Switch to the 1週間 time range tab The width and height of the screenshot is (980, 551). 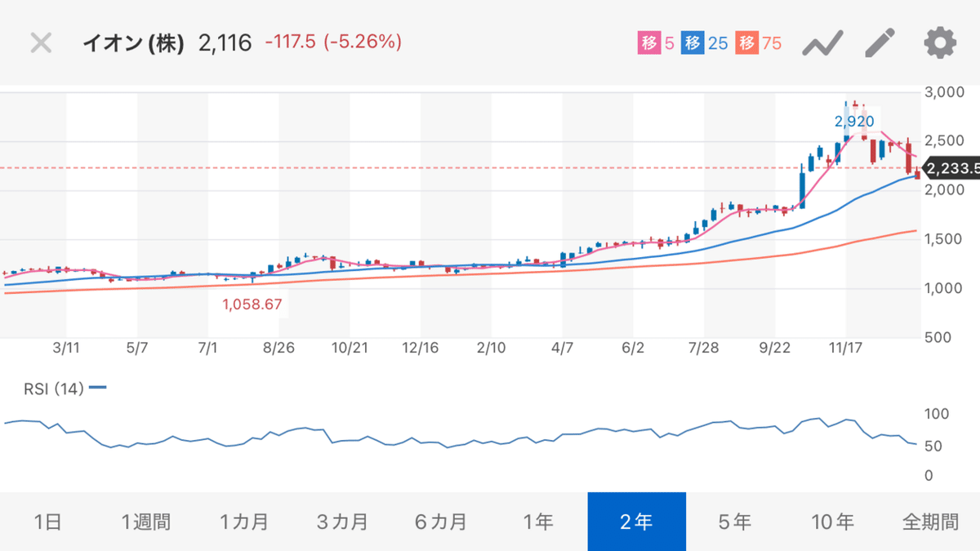point(147,520)
